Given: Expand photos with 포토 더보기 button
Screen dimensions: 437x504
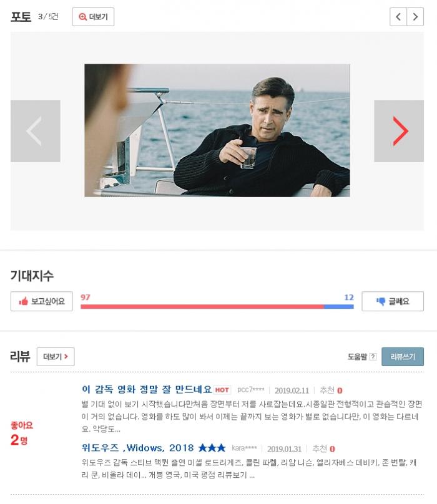Looking at the screenshot, I should click(93, 17).
